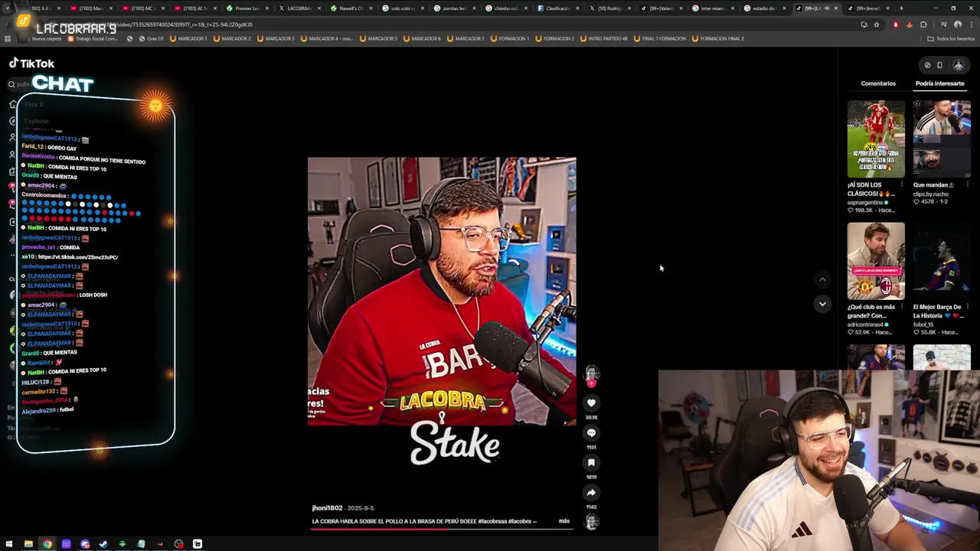This screenshot has width=980, height=551.
Task: Save video with the bookmark icon
Action: pyautogui.click(x=591, y=462)
